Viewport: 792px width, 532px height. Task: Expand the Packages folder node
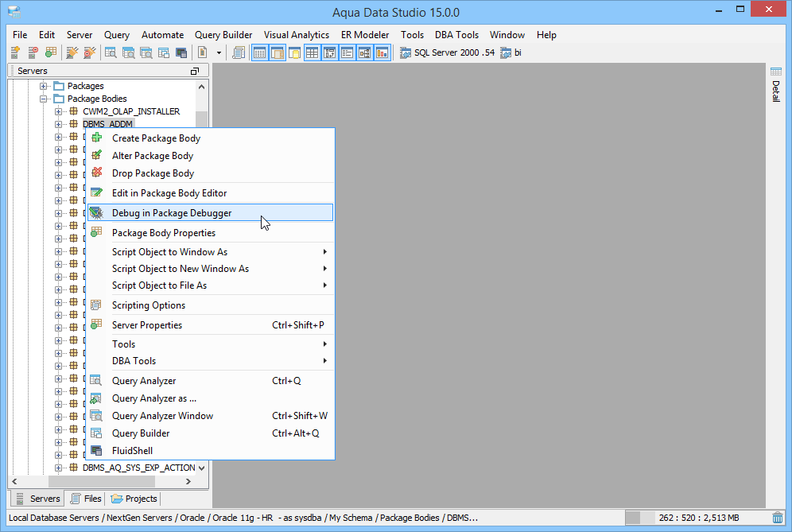[x=44, y=86]
